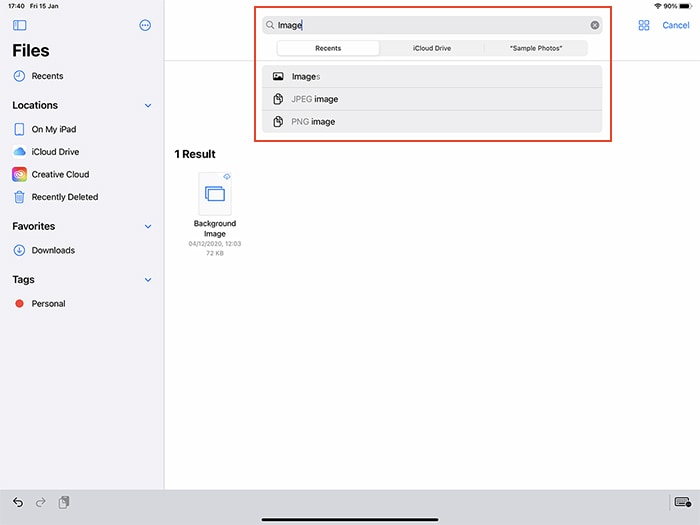Viewport: 700px width, 525px height.
Task: Cancel the search
Action: click(676, 25)
